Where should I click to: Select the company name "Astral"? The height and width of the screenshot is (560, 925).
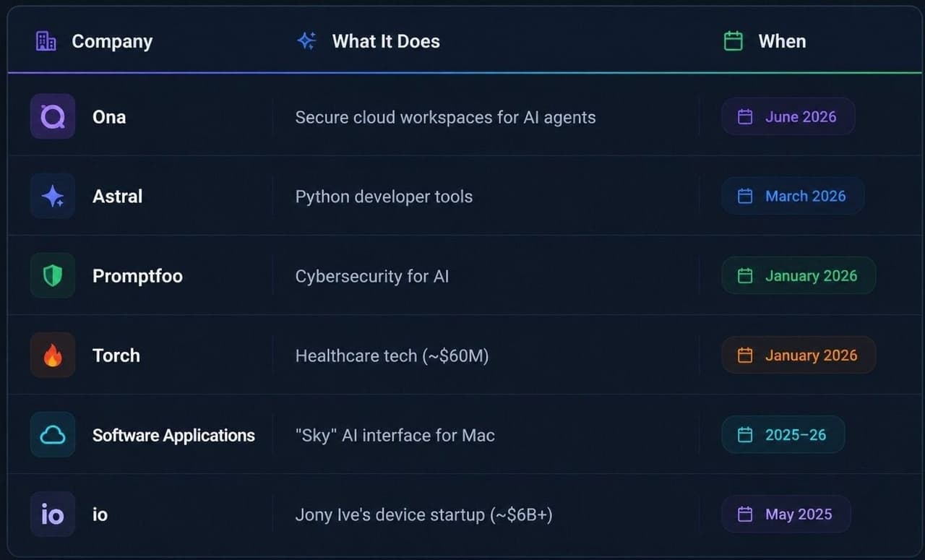117,197
